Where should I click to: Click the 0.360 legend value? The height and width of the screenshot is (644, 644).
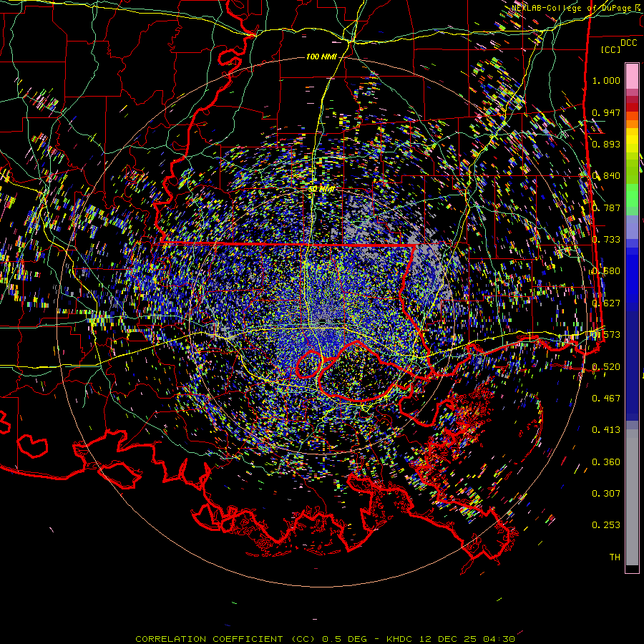tap(606, 462)
